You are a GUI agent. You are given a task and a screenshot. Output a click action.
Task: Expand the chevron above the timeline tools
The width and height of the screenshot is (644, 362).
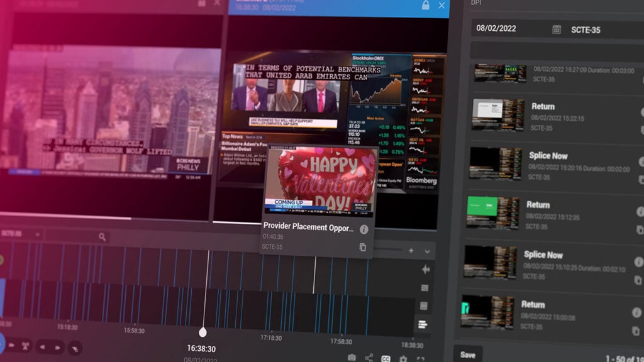tap(428, 251)
